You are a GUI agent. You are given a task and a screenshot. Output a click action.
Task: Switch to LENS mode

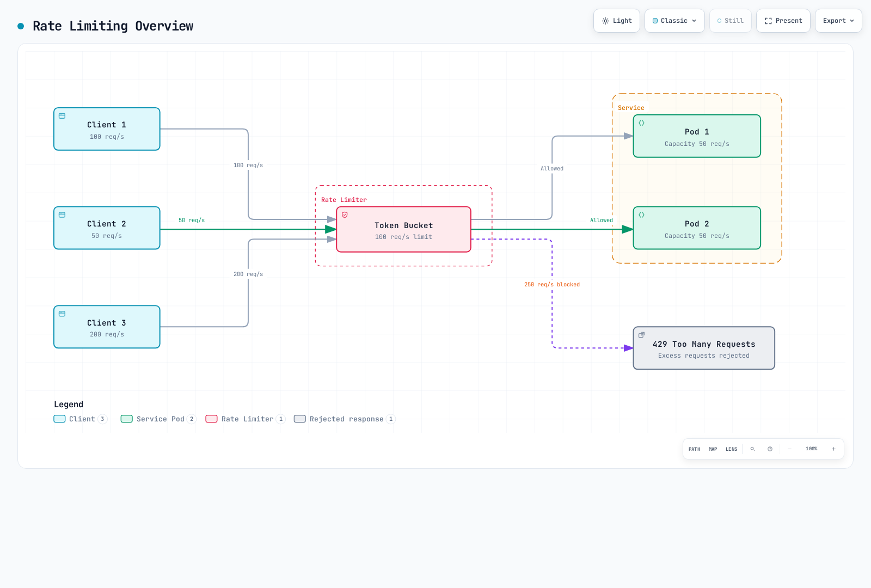click(732, 449)
